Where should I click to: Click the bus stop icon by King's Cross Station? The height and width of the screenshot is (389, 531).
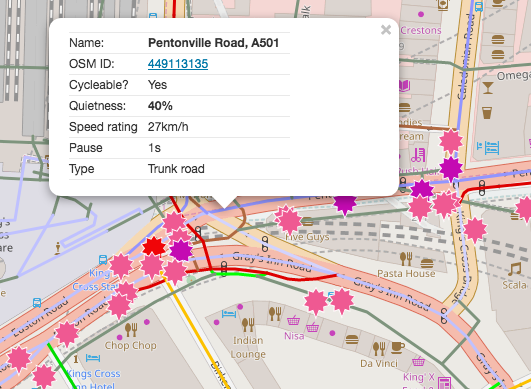[103, 260]
